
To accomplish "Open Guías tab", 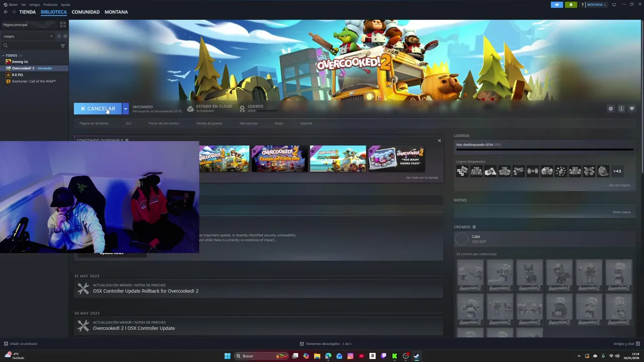I will click(279, 123).
